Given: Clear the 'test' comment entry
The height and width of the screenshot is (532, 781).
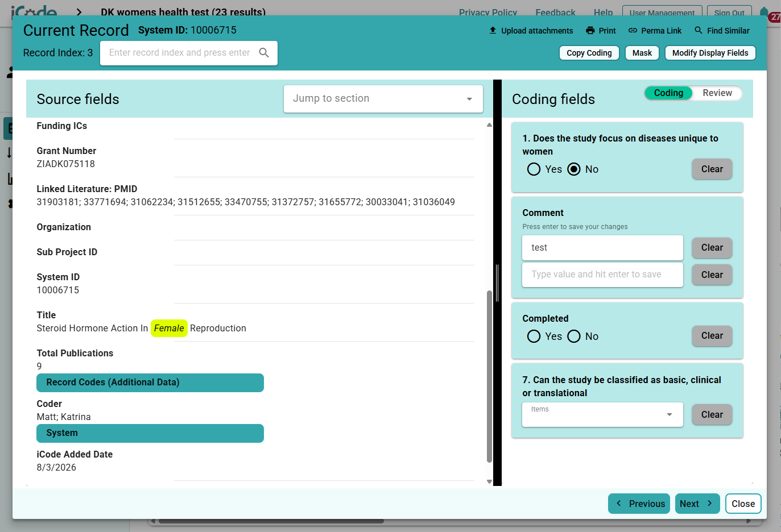Looking at the screenshot, I should pyautogui.click(x=712, y=248).
